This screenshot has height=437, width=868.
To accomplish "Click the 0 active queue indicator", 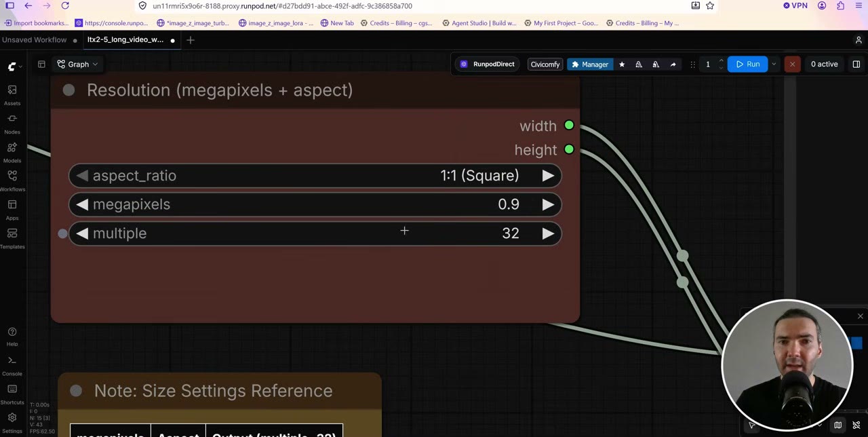I will (824, 64).
